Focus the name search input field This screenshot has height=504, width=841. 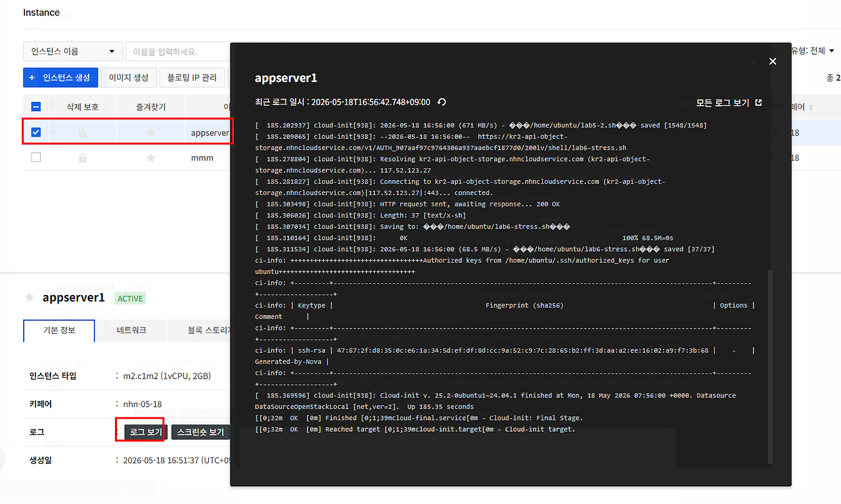pyautogui.click(x=177, y=51)
